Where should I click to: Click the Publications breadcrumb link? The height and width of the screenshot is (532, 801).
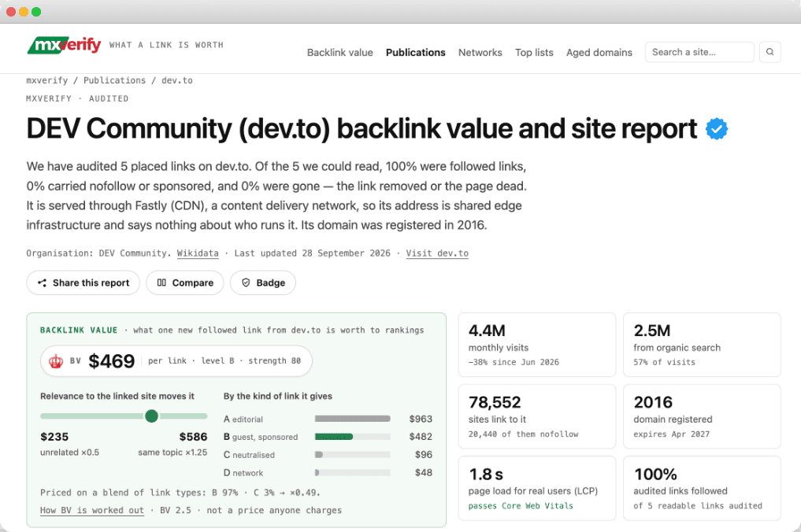[114, 81]
